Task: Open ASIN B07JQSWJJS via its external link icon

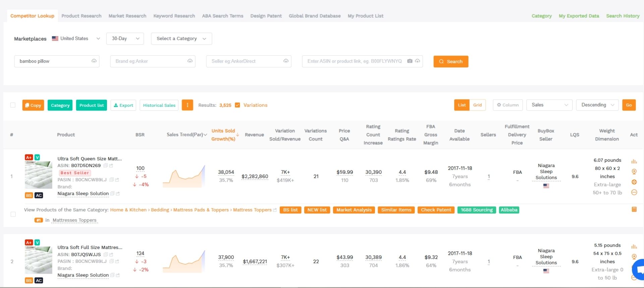Action: pos(111,255)
